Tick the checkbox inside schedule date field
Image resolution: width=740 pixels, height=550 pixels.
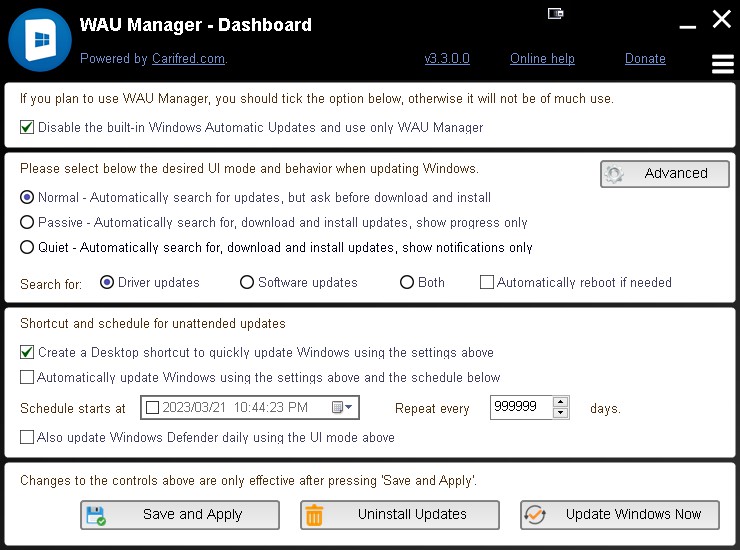[152, 407]
